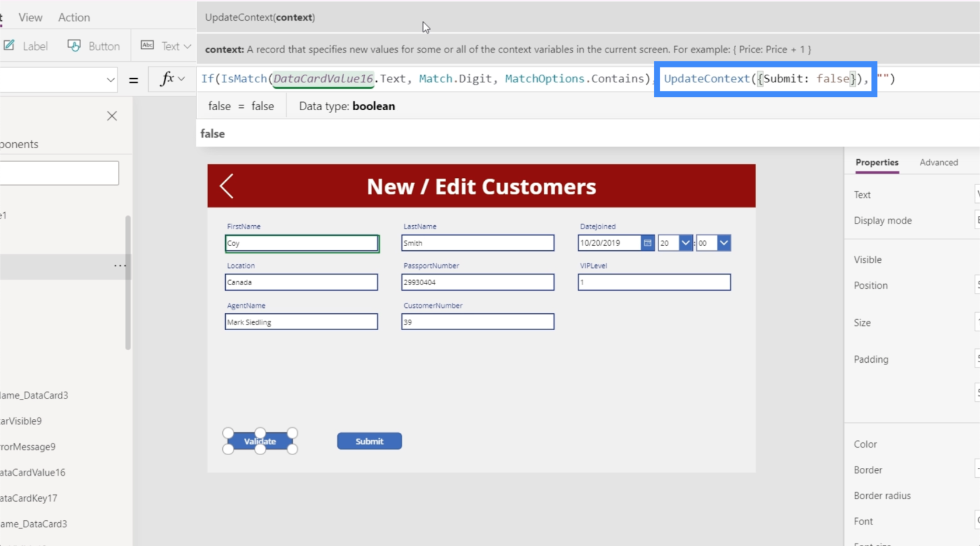980x546 pixels.
Task: Click the tree view search box
Action: tap(59, 173)
